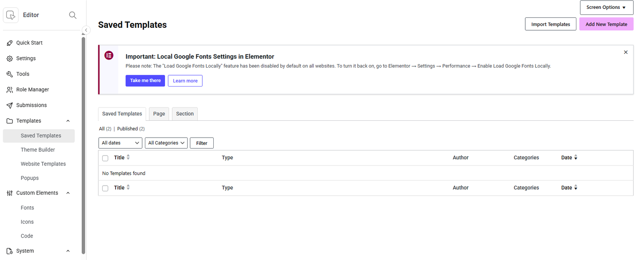
Task: Click the Elementor Editor logo icon
Action: pos(11,15)
